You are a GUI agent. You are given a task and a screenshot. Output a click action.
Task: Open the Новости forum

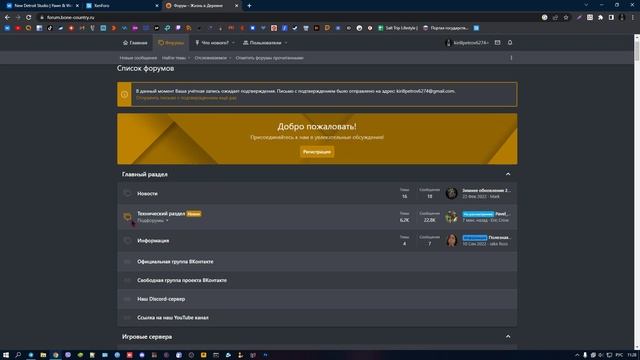(x=147, y=193)
